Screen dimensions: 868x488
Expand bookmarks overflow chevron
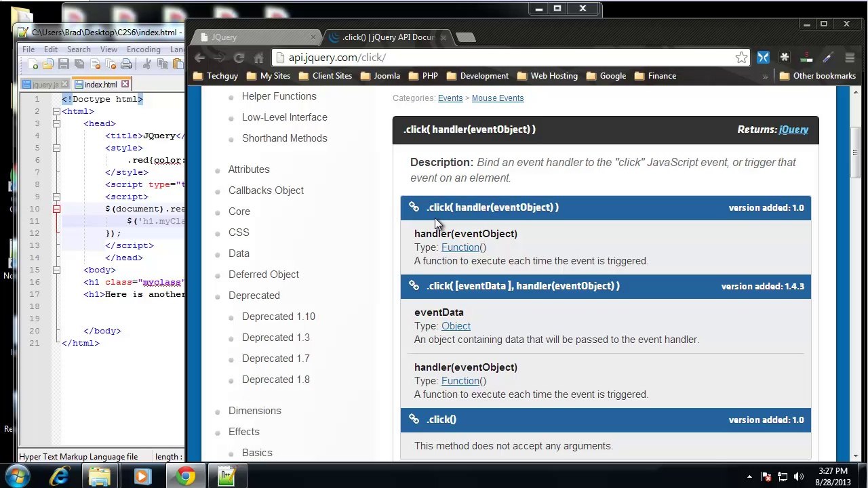click(x=765, y=77)
